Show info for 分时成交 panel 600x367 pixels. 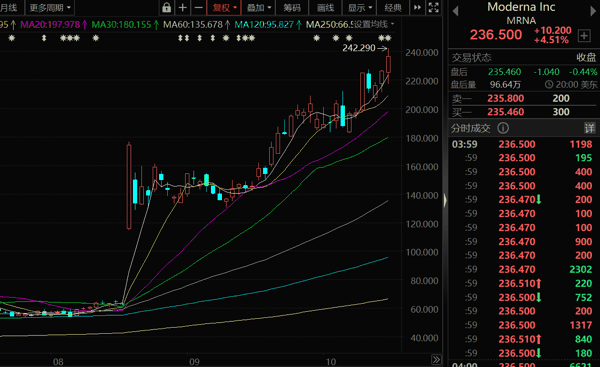pyautogui.click(x=503, y=128)
